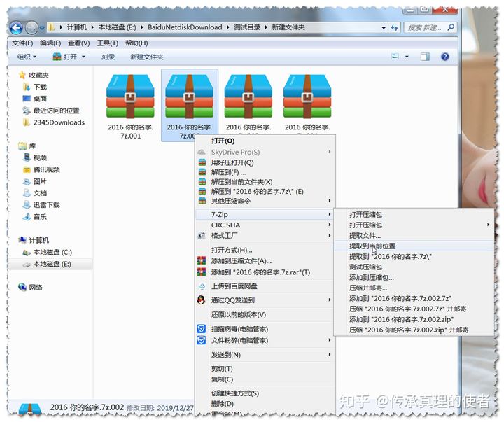Click BaiduNetdiskDownload in address path

(185, 27)
